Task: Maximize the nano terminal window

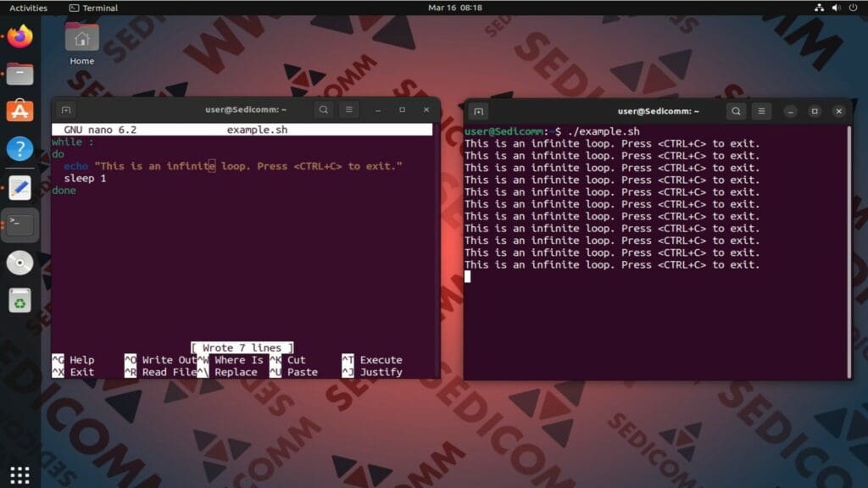Action: 403,109
